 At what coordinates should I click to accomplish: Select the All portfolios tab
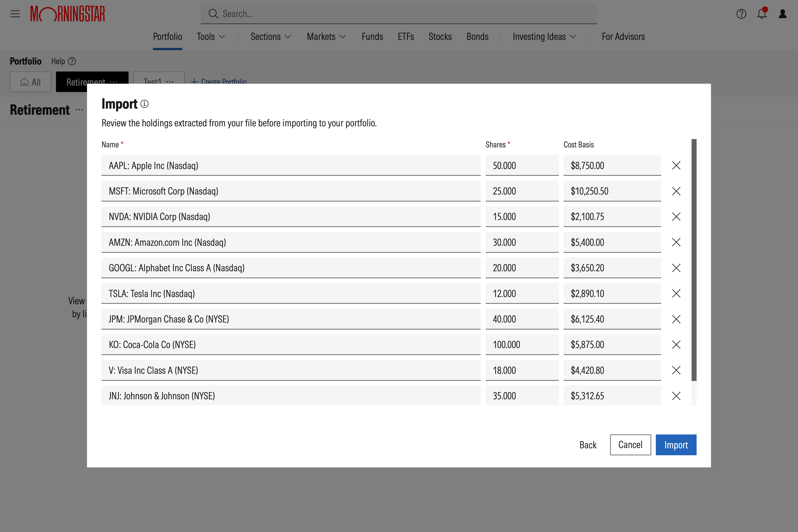30,82
